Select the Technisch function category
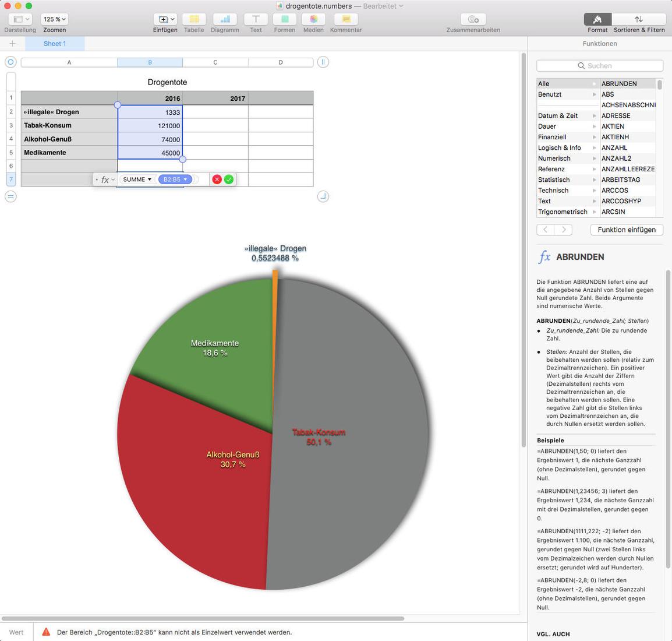Image resolution: width=672 pixels, height=641 pixels. pyautogui.click(x=567, y=191)
